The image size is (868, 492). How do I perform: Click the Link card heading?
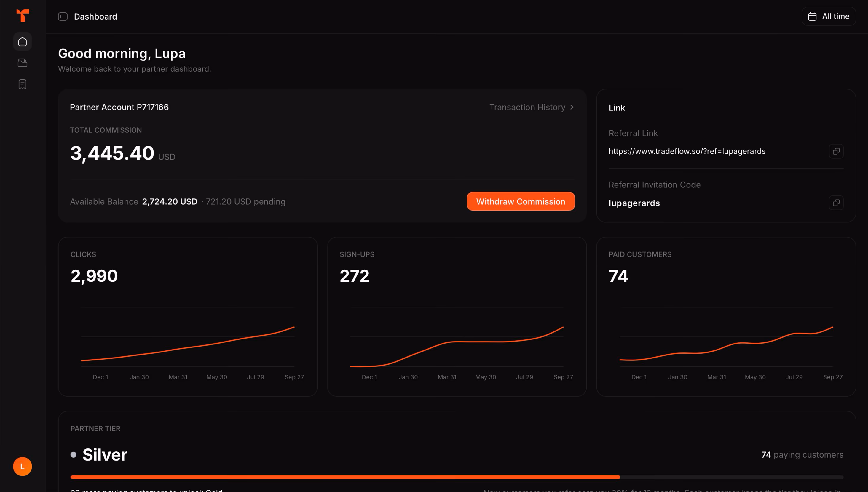[x=617, y=108]
